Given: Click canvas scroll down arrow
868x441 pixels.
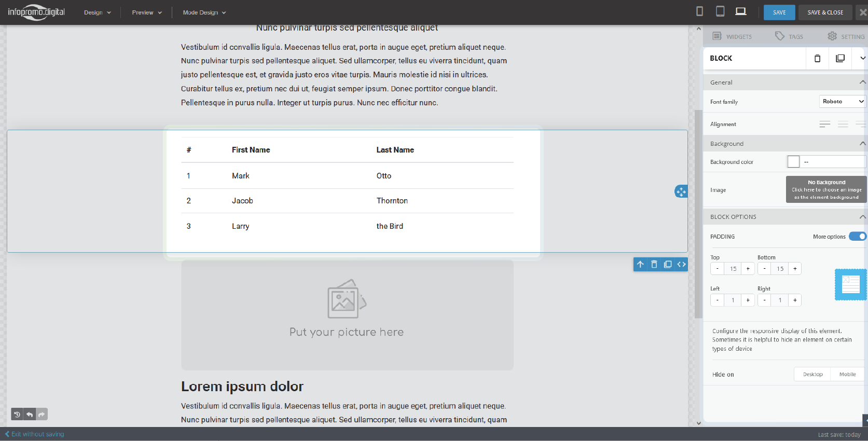Looking at the screenshot, I should coord(698,423).
